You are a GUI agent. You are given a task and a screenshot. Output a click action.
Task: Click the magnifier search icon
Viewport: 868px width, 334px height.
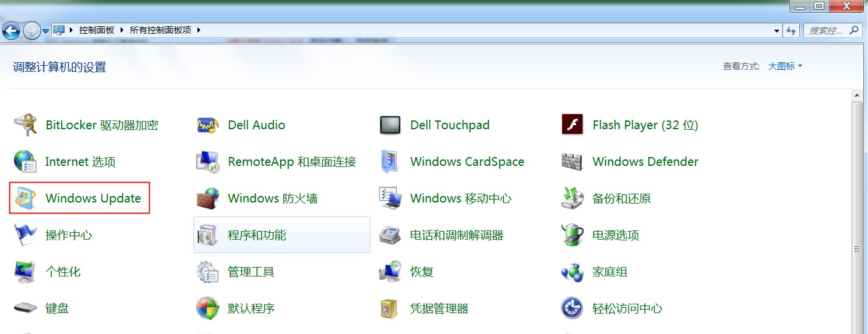855,30
